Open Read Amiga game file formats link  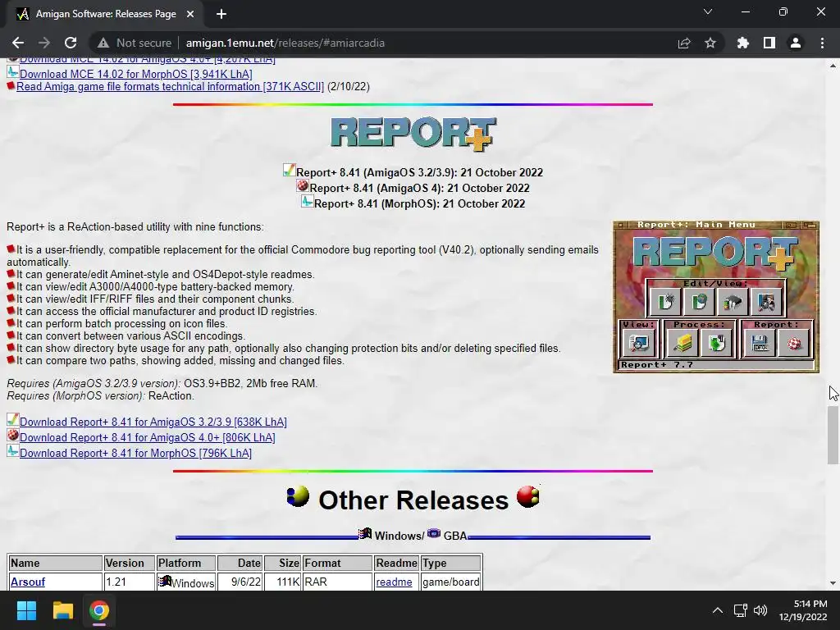tap(171, 86)
